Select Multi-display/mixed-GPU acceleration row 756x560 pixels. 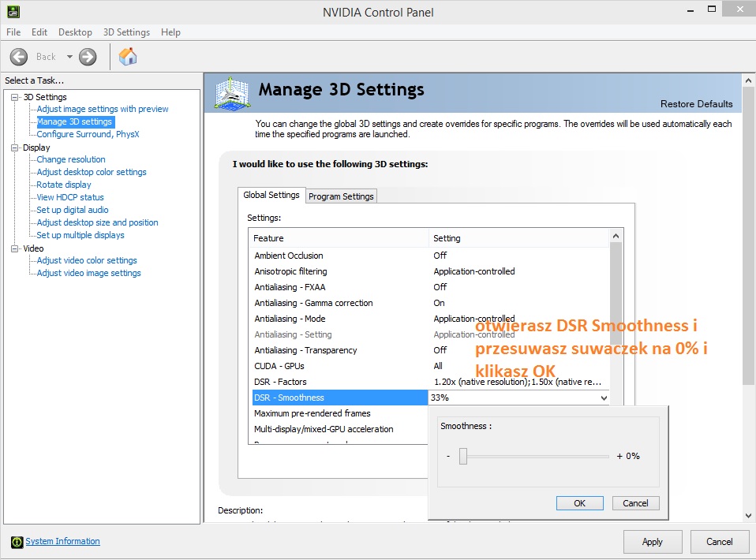click(x=340, y=429)
